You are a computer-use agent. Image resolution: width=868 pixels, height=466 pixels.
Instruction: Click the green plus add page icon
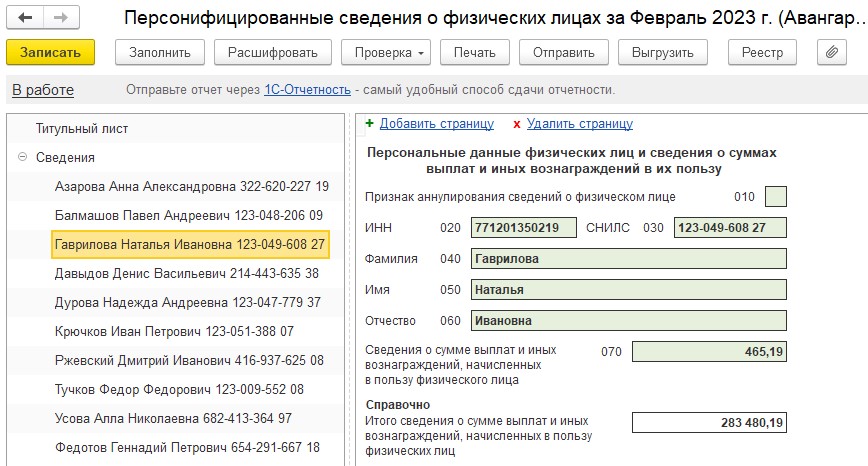369,124
